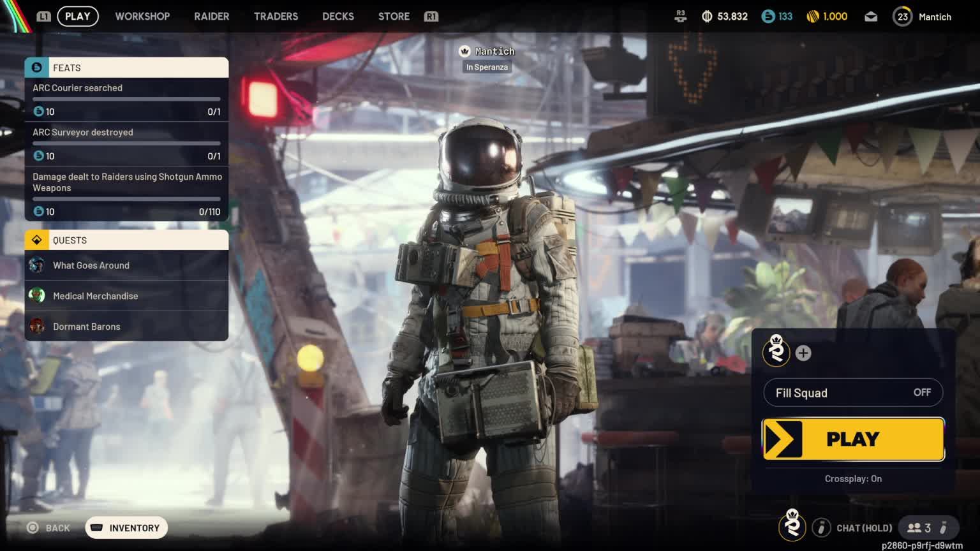Select the PLAY tab in top navigation
This screenshot has height=551, width=980.
coord(78,17)
